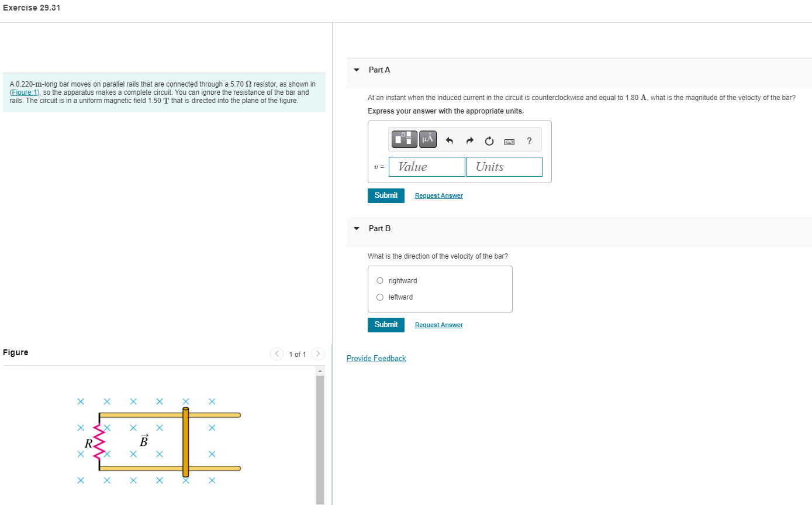812x505 pixels.
Task: Click the help question mark icon
Action: point(528,141)
